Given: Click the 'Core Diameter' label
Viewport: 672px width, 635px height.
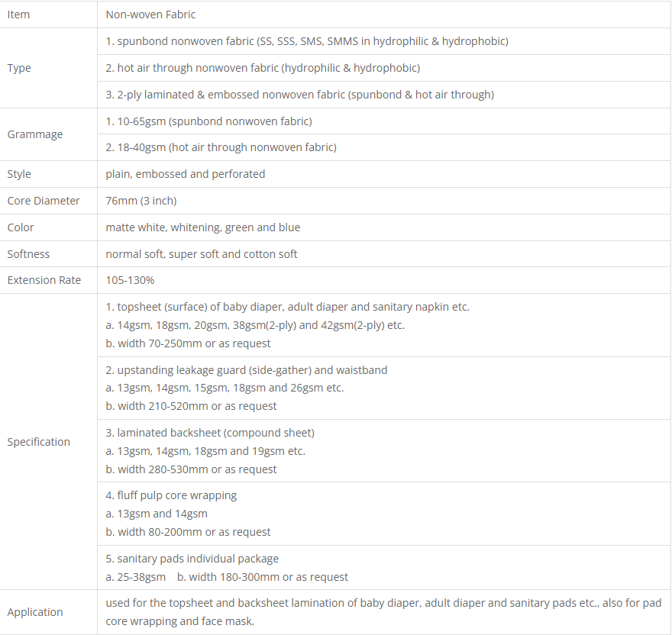Looking at the screenshot, I should 44,201.
